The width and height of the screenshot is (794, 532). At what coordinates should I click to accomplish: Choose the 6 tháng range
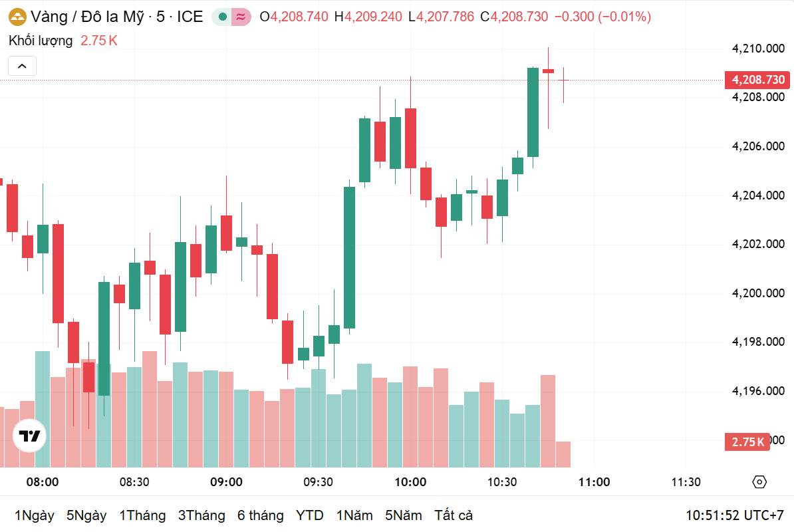coord(260,515)
